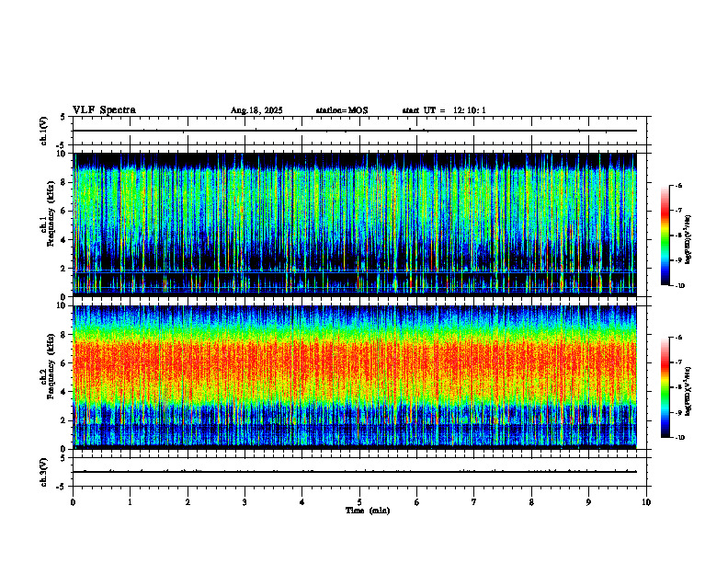Image resolution: width=728 pixels, height=563 pixels.
Task: Click the time axis tick labeled 9
Action: coord(588,502)
